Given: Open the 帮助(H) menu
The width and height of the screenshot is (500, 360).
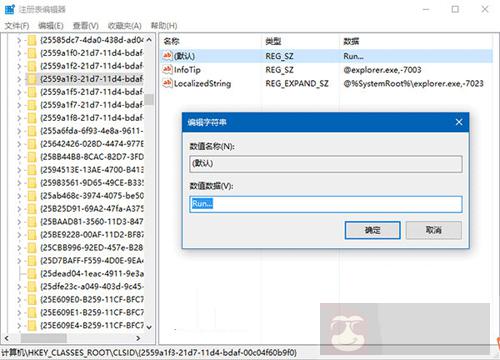Looking at the screenshot, I should point(164,26).
